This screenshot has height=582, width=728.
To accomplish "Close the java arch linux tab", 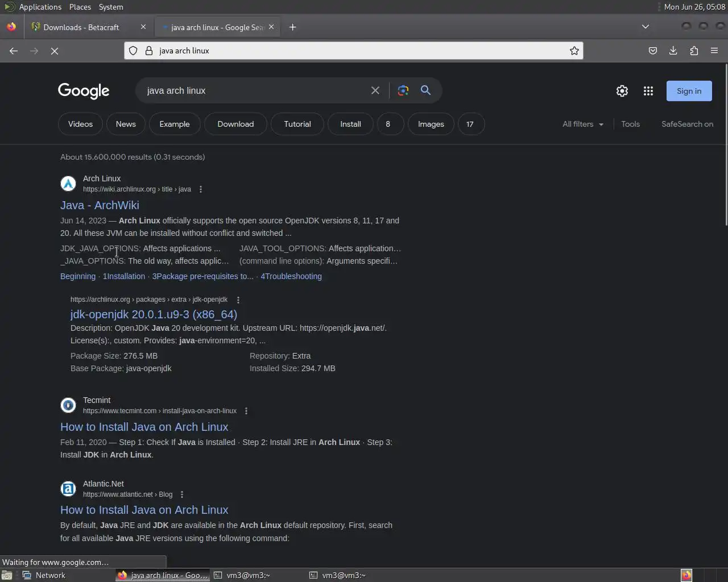I will (271, 27).
